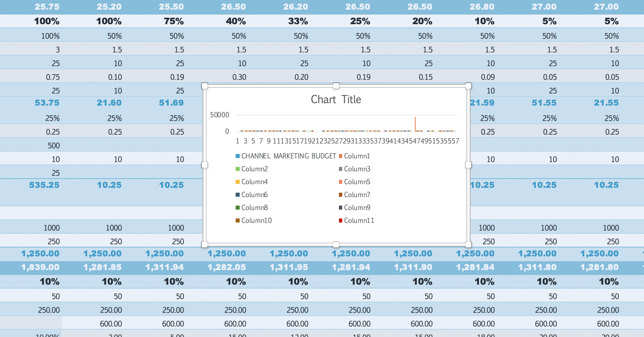The width and height of the screenshot is (644, 337).
Task: Click the horizontal axis category labels
Action: pos(347,141)
